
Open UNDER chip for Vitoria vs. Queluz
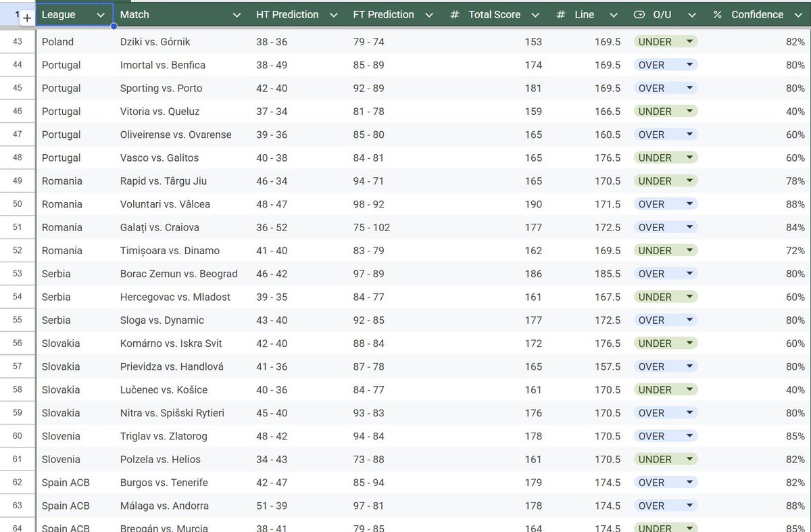pos(666,112)
